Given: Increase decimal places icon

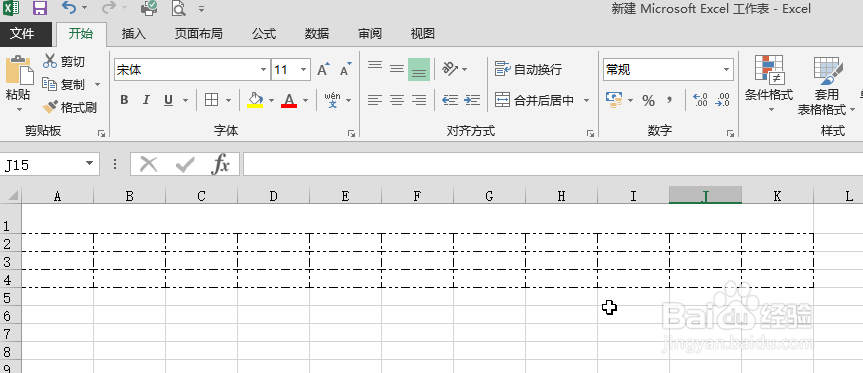Looking at the screenshot, I should point(700,100).
